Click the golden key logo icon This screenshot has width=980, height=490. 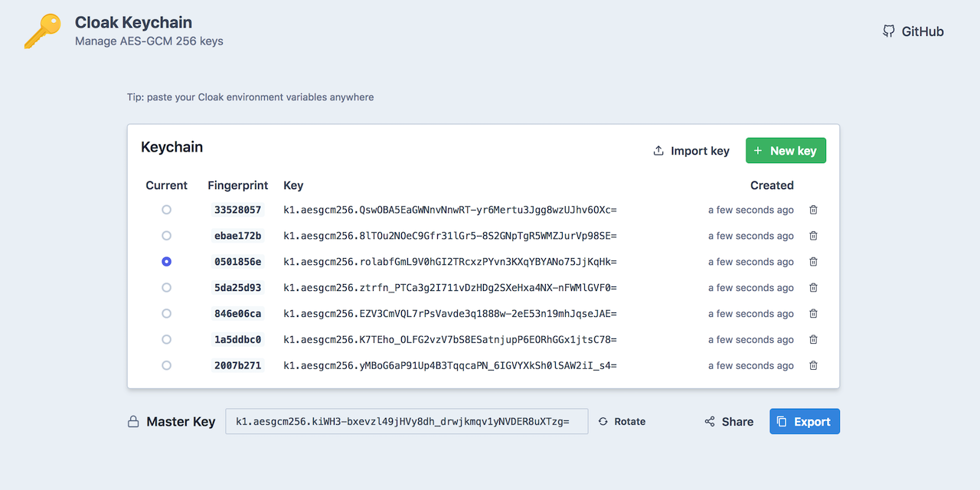[42, 31]
